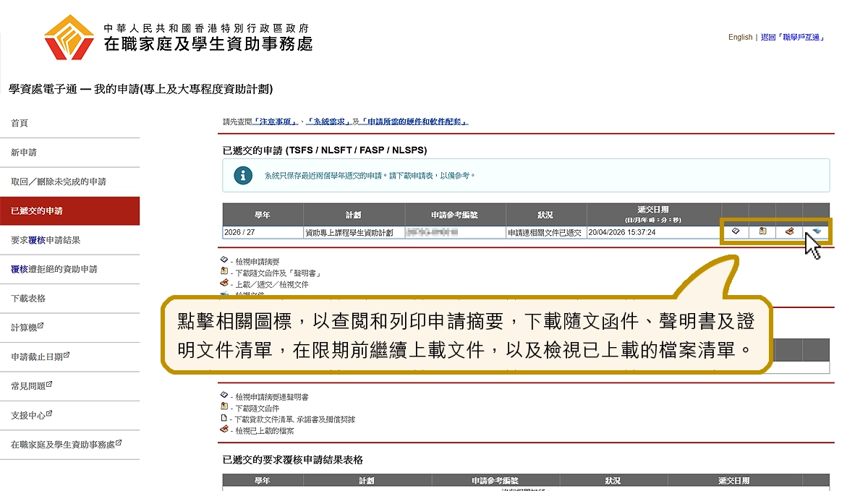Switch language via the English link

coord(740,37)
